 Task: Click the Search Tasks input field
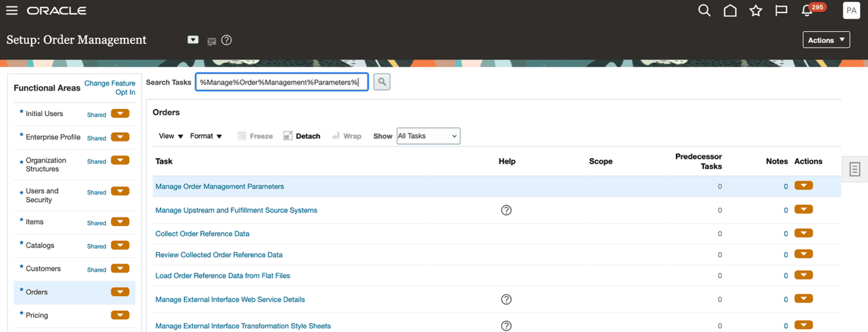click(281, 83)
